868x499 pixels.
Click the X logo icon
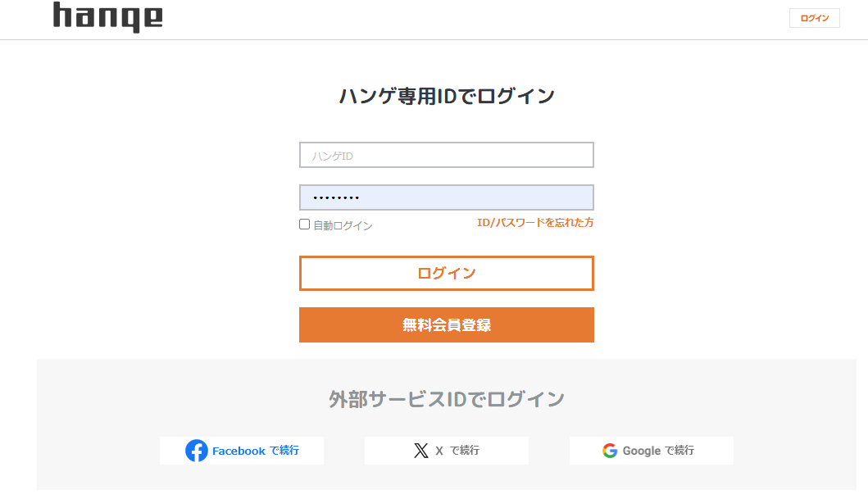[x=421, y=451]
